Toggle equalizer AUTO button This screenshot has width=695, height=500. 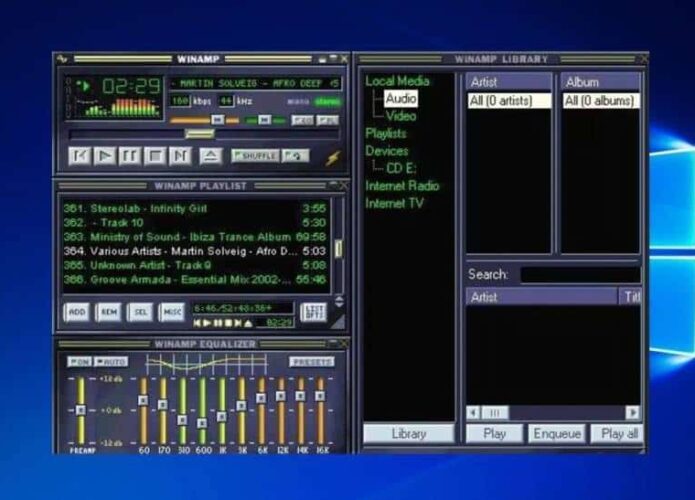click(111, 362)
